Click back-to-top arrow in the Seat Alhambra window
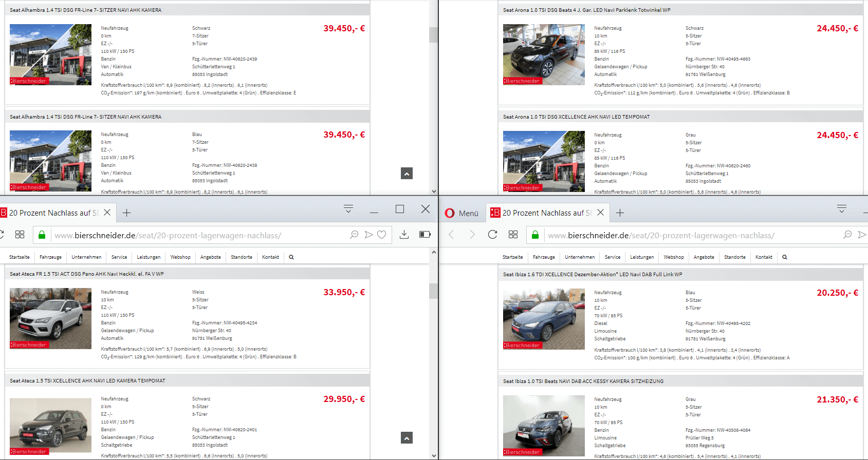The height and width of the screenshot is (460, 868). [407, 174]
